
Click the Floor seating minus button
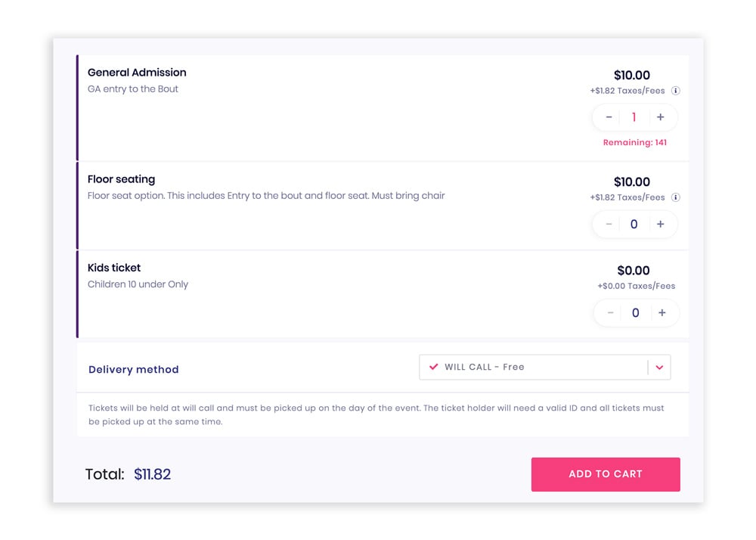pyautogui.click(x=609, y=224)
